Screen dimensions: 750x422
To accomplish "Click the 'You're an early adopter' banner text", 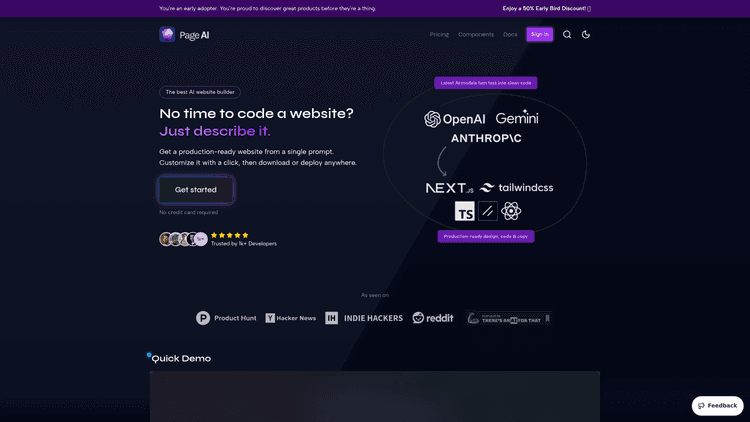I will [267, 9].
